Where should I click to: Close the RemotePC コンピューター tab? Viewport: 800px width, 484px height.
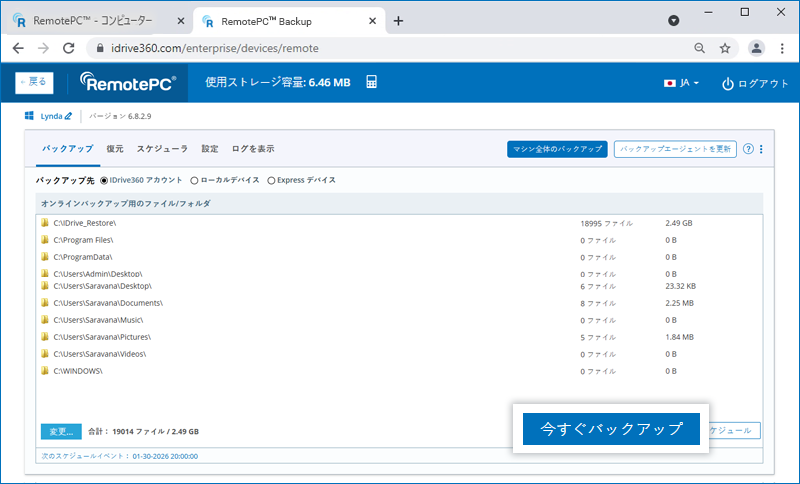point(181,21)
